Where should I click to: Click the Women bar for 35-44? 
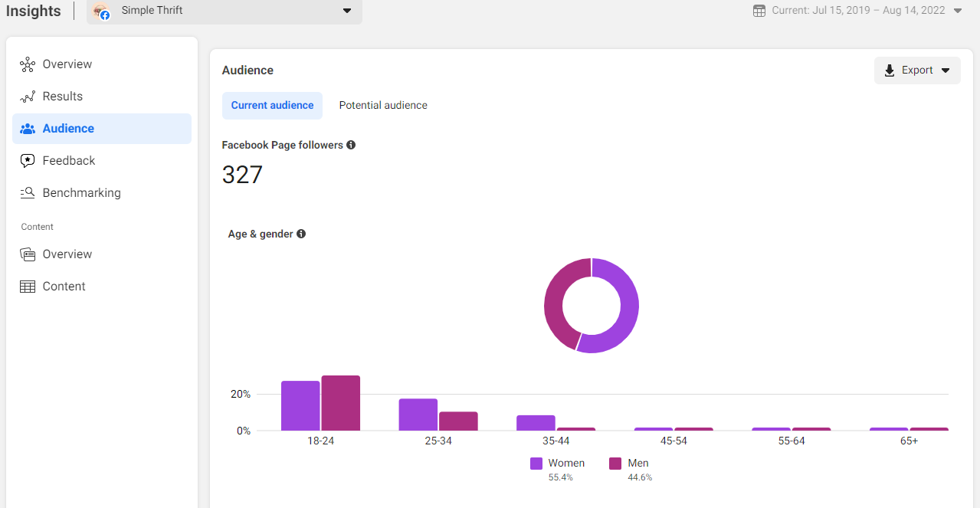[536, 423]
